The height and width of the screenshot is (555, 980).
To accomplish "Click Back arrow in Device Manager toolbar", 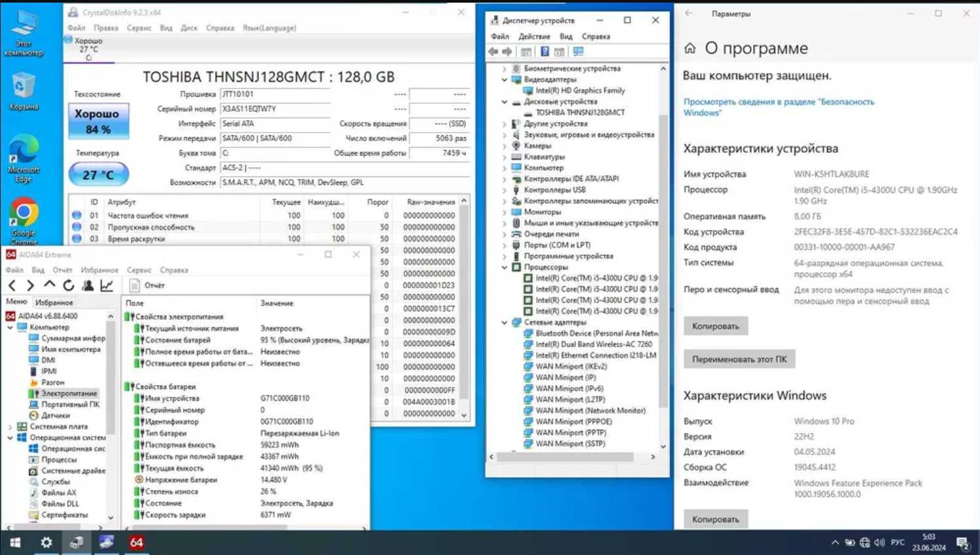I will coord(493,52).
